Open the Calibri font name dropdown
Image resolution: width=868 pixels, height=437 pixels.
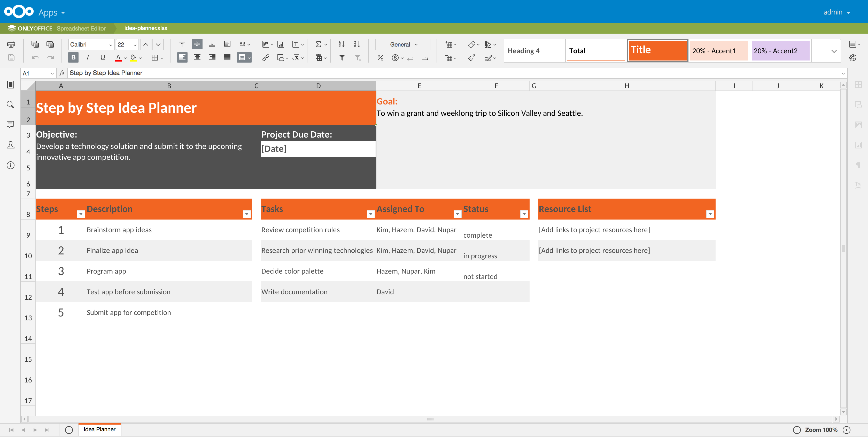tap(91, 44)
